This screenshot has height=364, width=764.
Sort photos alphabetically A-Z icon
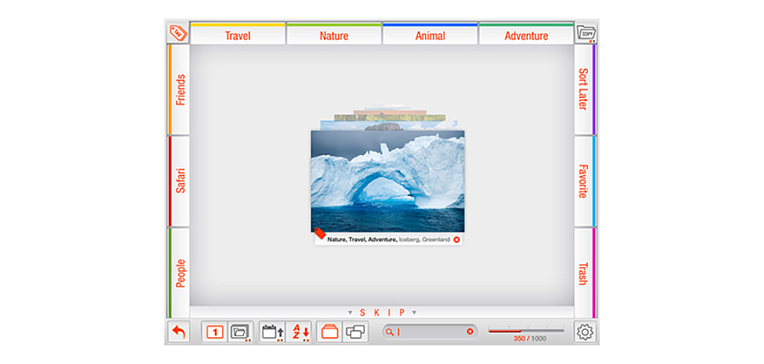pyautogui.click(x=299, y=332)
